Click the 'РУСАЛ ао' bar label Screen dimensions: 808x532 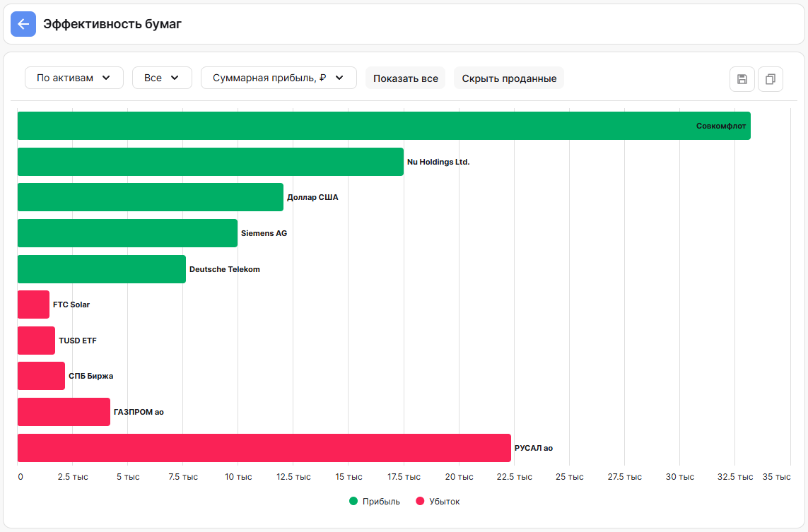point(534,448)
